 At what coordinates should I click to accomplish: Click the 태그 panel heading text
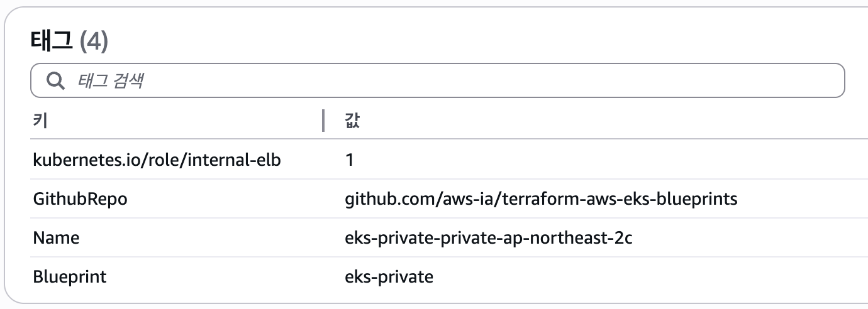click(x=52, y=42)
